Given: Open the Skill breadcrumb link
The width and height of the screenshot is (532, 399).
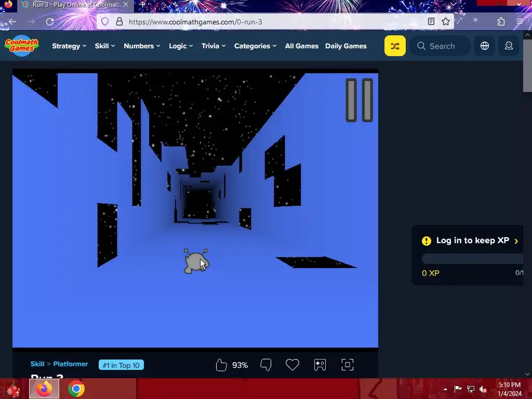Looking at the screenshot, I should pyautogui.click(x=37, y=364).
